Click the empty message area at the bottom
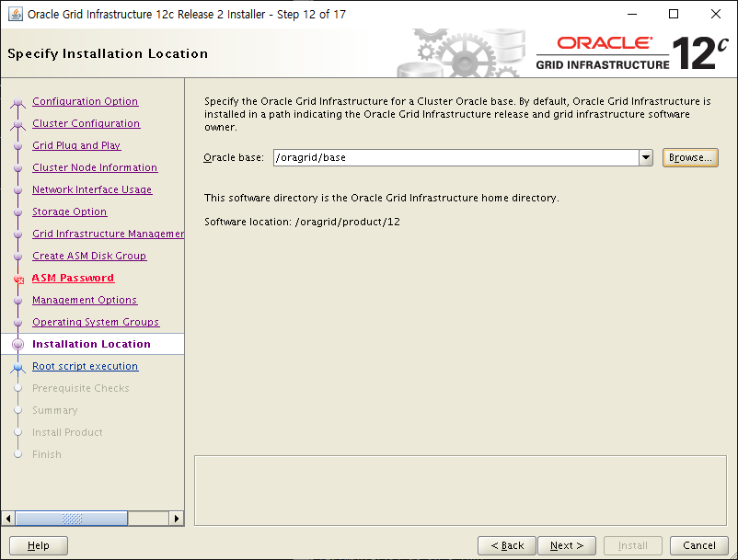 (460, 490)
